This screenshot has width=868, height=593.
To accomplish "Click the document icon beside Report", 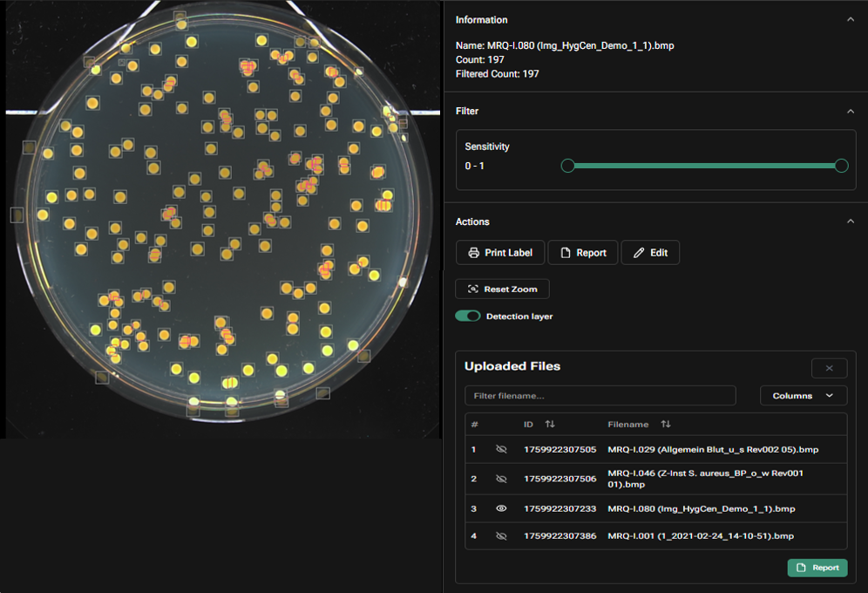I will pyautogui.click(x=566, y=253).
